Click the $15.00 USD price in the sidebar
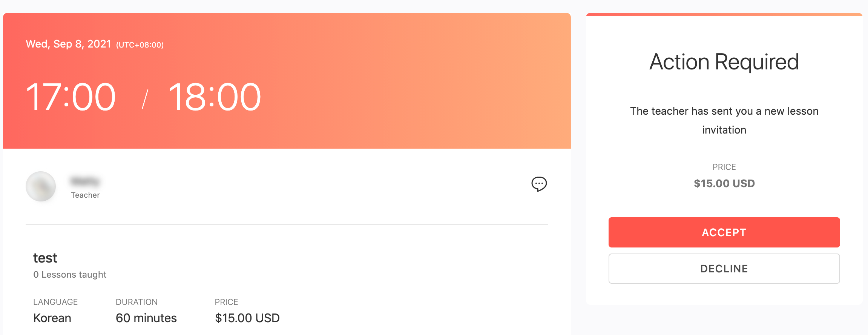Screen dimensions: 868x335 (724, 183)
